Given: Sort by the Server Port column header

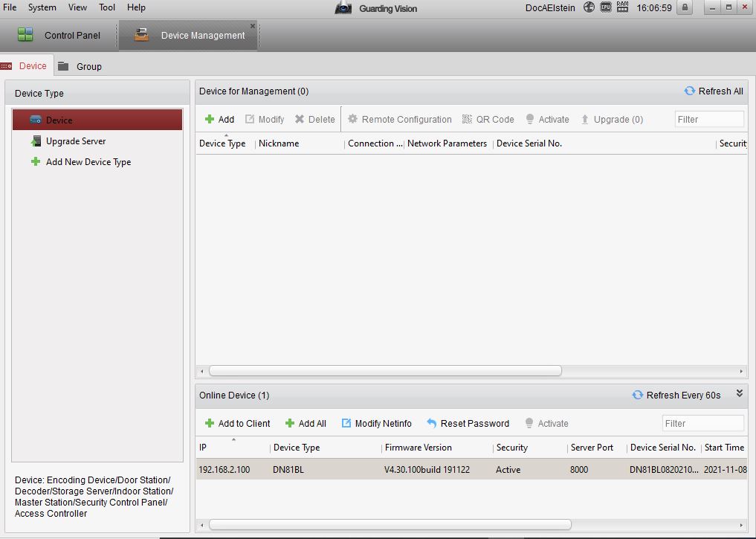Looking at the screenshot, I should (x=592, y=448).
